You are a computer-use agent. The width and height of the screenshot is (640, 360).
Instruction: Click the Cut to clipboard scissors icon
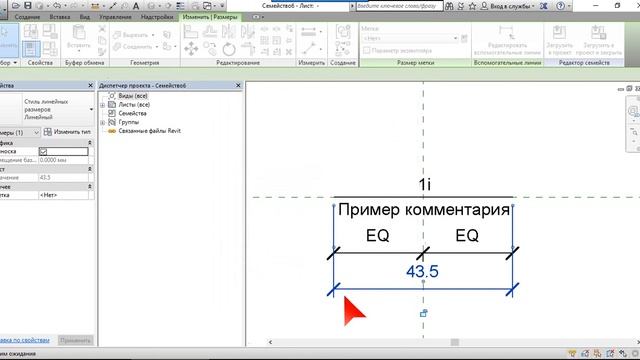point(102,29)
